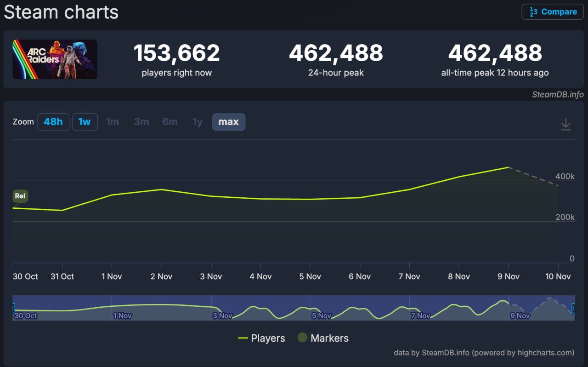
Task: Click the 2 Nov point on chart line
Action: (161, 189)
